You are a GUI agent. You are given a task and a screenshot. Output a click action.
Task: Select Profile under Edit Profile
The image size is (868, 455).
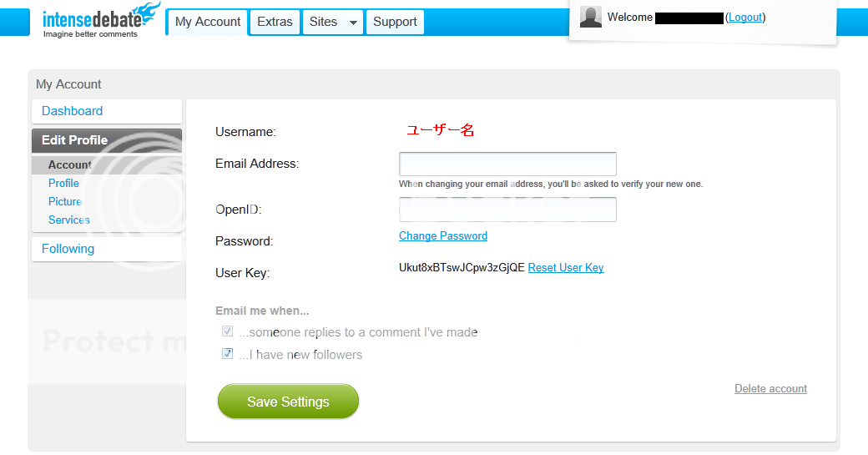[x=63, y=183]
